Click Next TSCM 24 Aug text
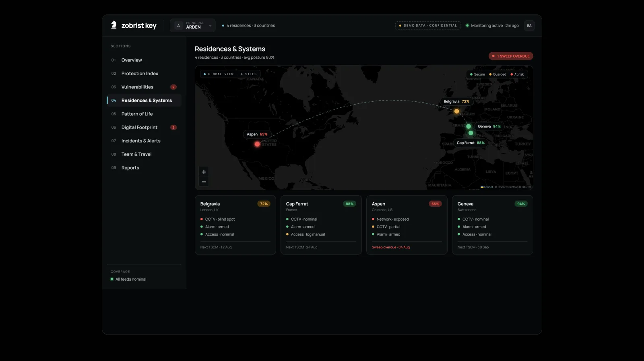Screen dimensions: 644x361 301,247
